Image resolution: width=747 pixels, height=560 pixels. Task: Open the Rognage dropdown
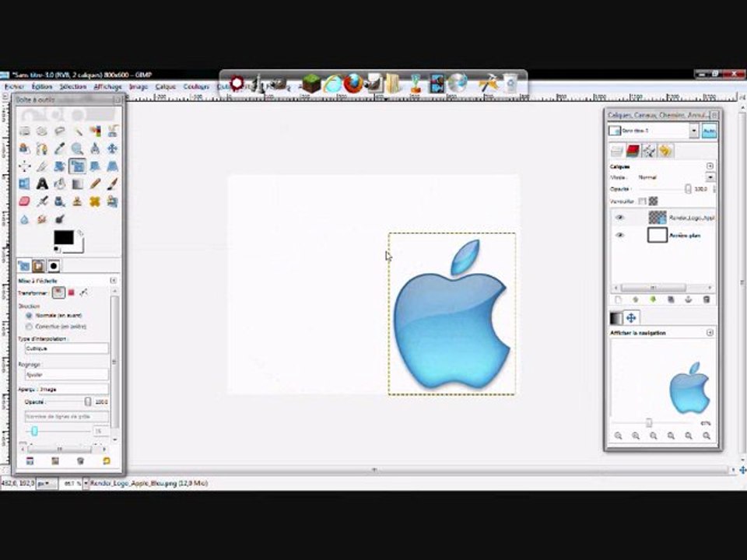click(67, 374)
